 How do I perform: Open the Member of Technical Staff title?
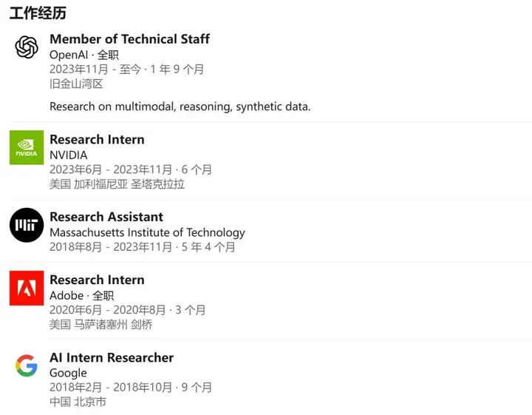coord(129,39)
